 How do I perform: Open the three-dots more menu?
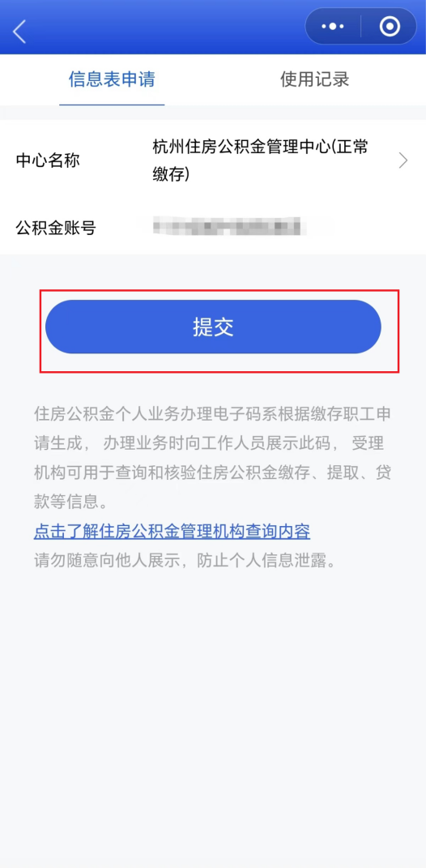click(333, 26)
